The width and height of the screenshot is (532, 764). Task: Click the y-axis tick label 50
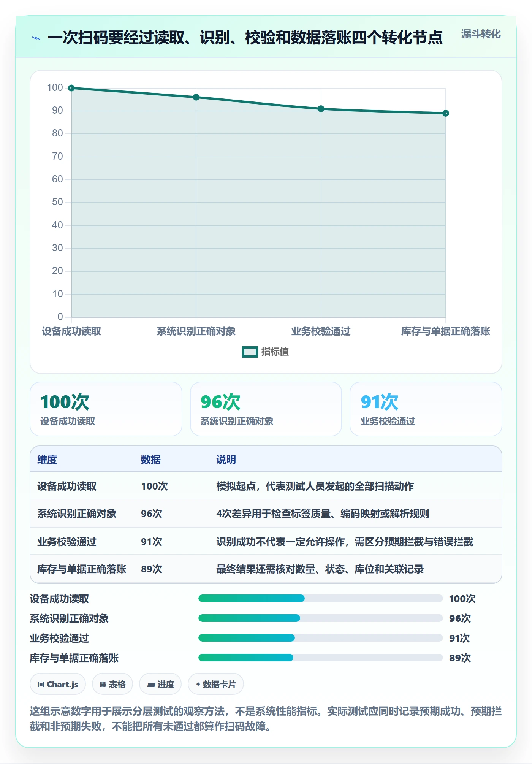coord(57,202)
